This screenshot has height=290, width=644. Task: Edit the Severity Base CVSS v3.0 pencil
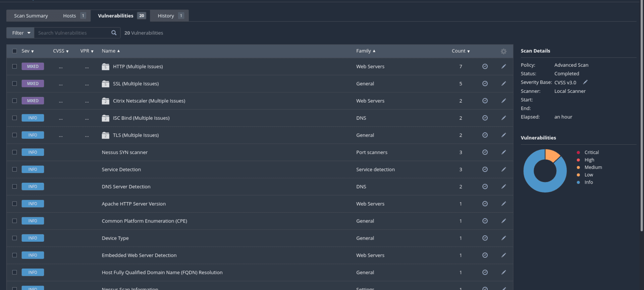[585, 82]
